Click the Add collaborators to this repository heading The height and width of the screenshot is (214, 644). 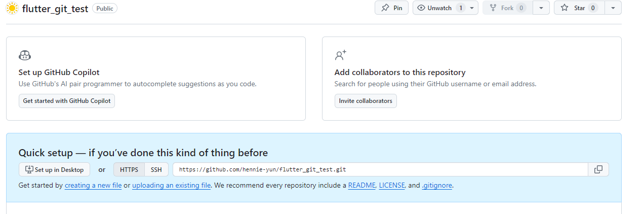[x=400, y=73]
